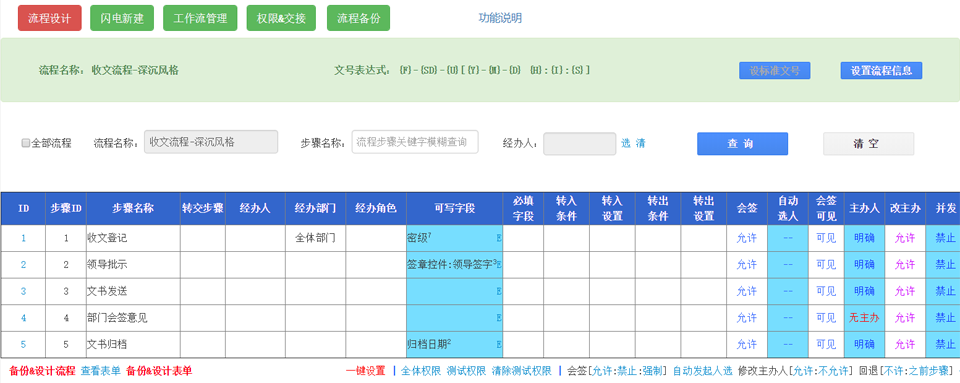Click E edit icon in 部门会签意见 writable fields

tap(499, 318)
